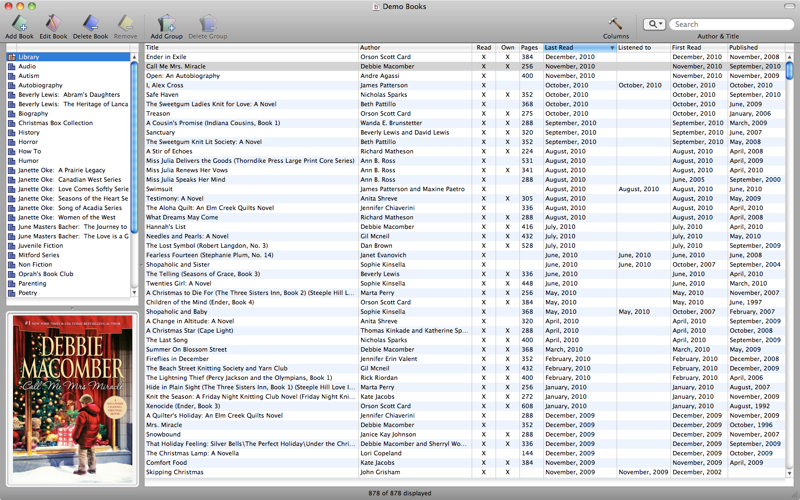Toggle Own mark for Comfort Food
This screenshot has width=800, height=500.
tap(507, 463)
